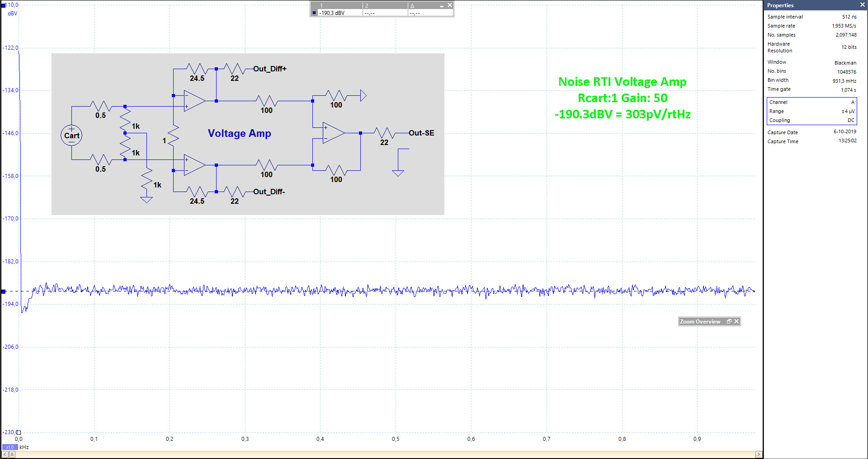The image size is (868, 459).
Task: Click the x1,0 horizontal zoom factor button
Action: (10, 447)
